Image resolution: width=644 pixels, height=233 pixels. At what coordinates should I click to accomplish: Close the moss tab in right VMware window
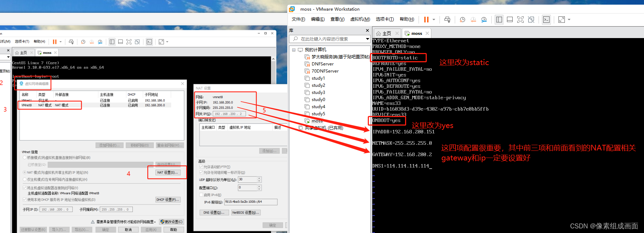(x=427, y=33)
